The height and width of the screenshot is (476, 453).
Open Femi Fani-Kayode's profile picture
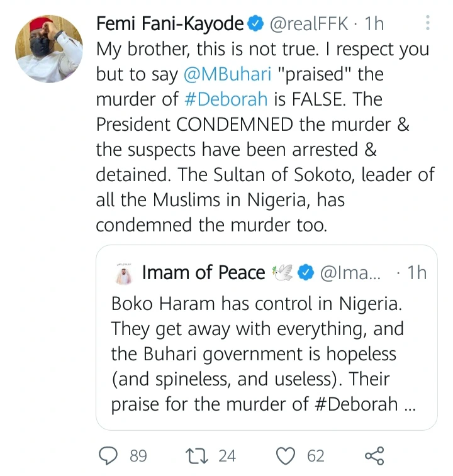point(48,50)
